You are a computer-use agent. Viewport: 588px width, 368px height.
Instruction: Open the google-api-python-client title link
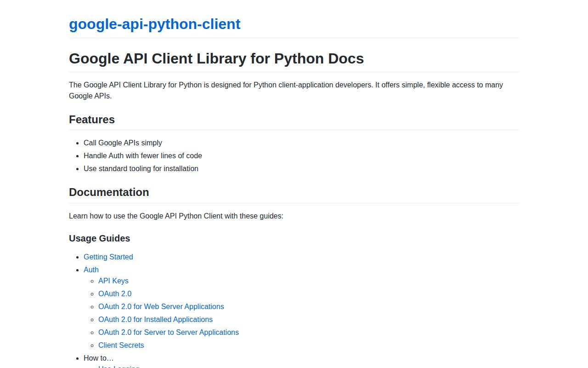154,24
